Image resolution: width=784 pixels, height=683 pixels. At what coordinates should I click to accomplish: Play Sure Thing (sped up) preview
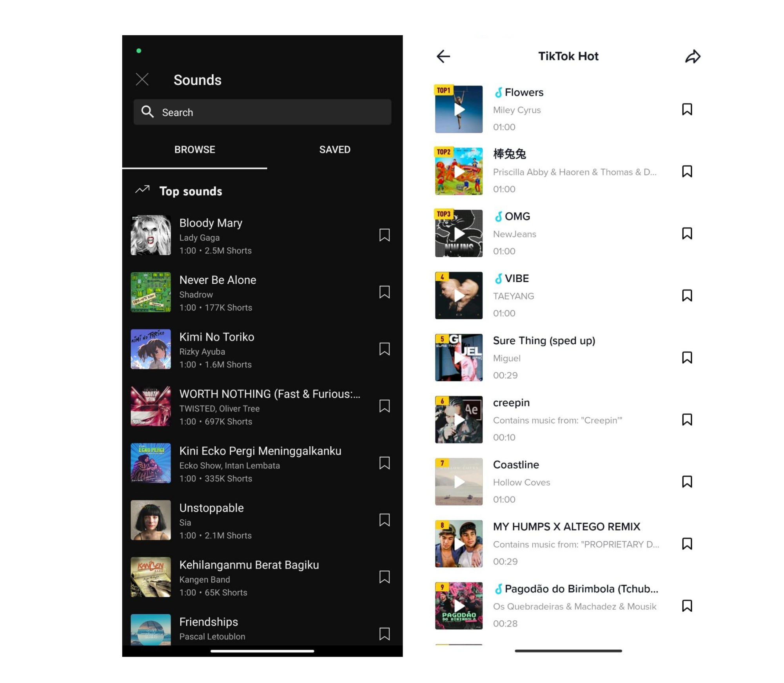pos(458,357)
